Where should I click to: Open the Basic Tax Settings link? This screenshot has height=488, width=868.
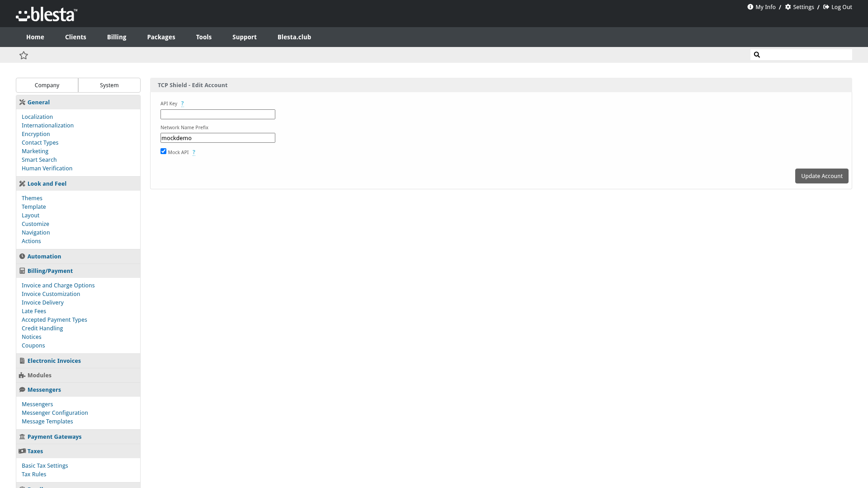[45, 465]
